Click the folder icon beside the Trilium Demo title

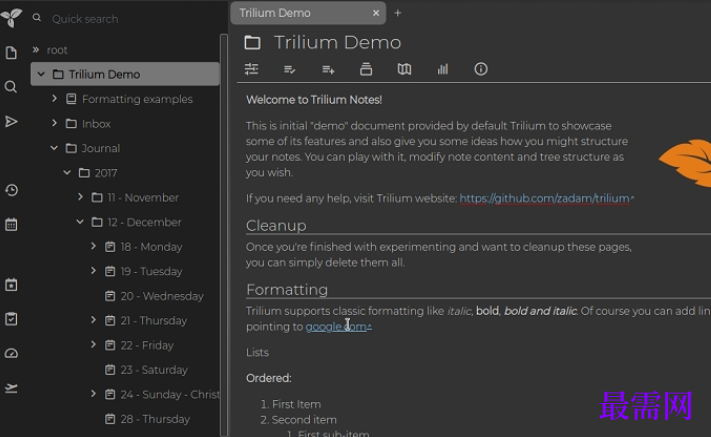pyautogui.click(x=253, y=43)
